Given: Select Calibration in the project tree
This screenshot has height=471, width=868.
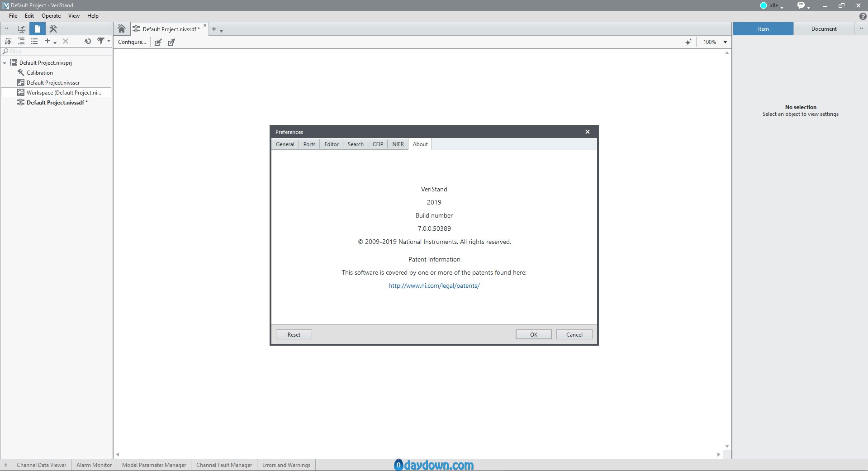Looking at the screenshot, I should pos(39,73).
